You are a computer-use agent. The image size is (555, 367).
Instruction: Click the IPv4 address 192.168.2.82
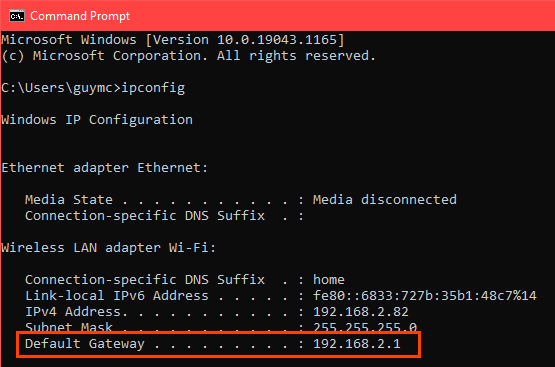[x=361, y=312]
